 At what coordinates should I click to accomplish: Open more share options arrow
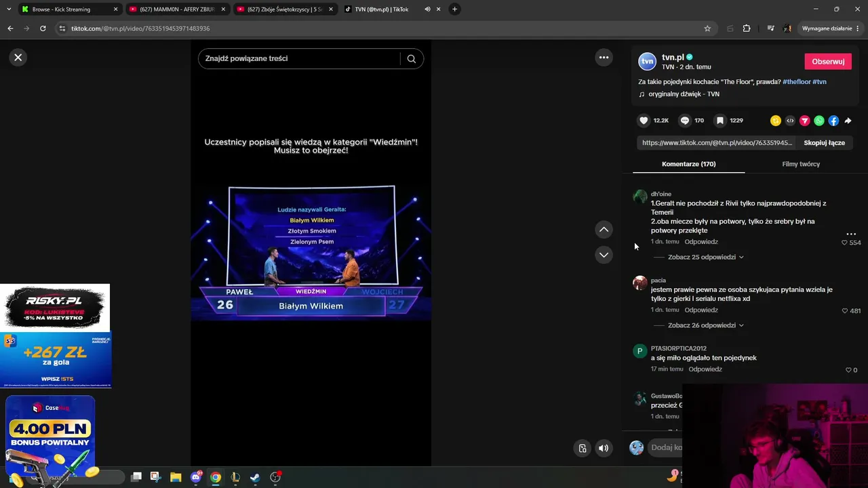848,121
